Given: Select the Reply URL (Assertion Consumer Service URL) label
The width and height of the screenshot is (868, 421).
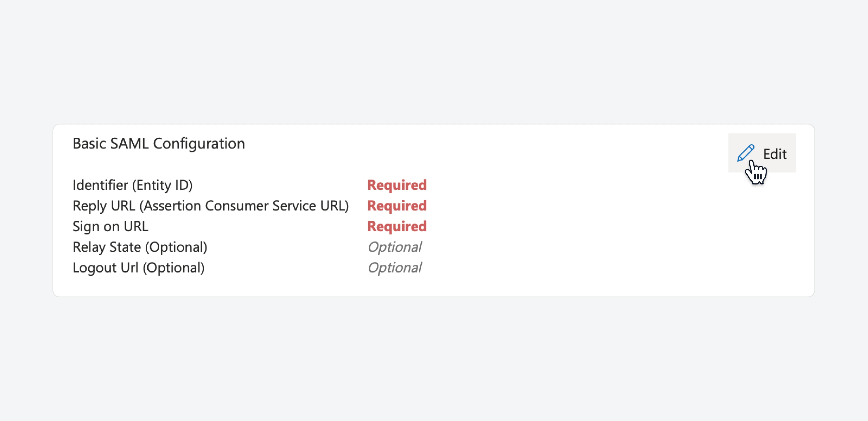Looking at the screenshot, I should click(211, 206).
